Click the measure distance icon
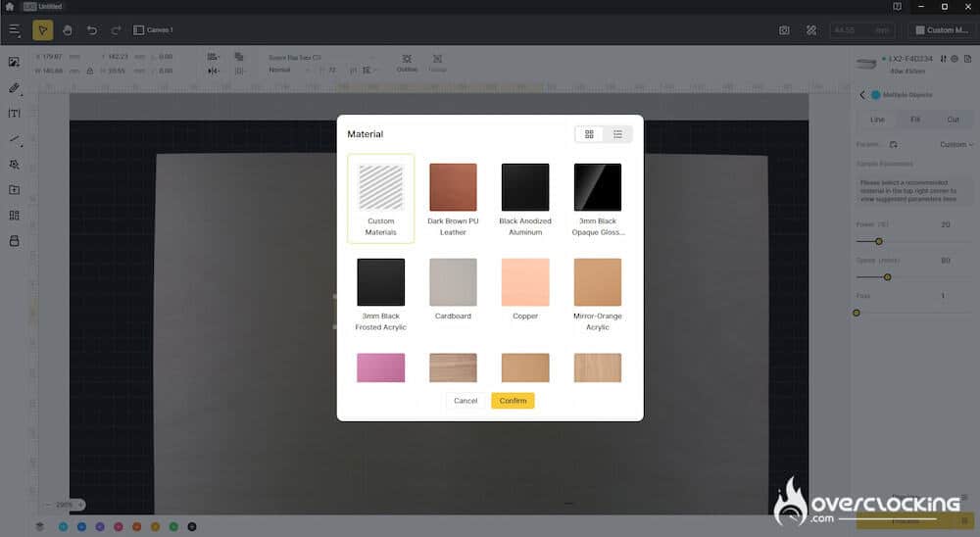980x537 pixels. [811, 30]
